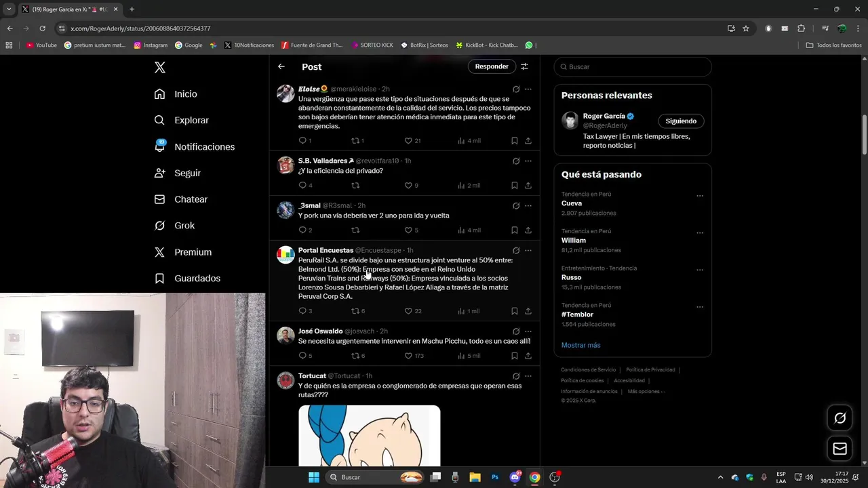The image size is (868, 488).
Task: Open the floating Grok button
Action: [840, 418]
